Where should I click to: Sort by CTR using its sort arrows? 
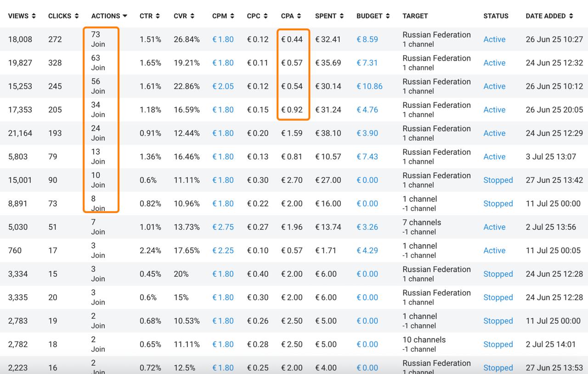tap(158, 16)
